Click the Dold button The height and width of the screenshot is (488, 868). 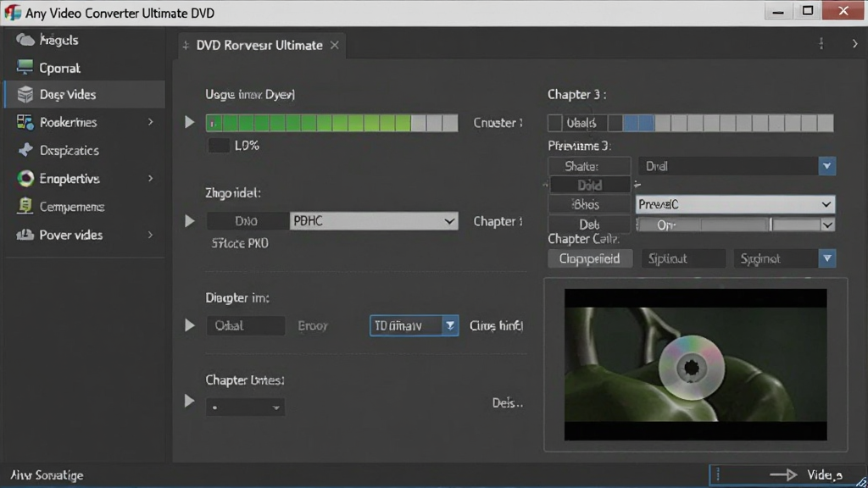[x=590, y=185]
